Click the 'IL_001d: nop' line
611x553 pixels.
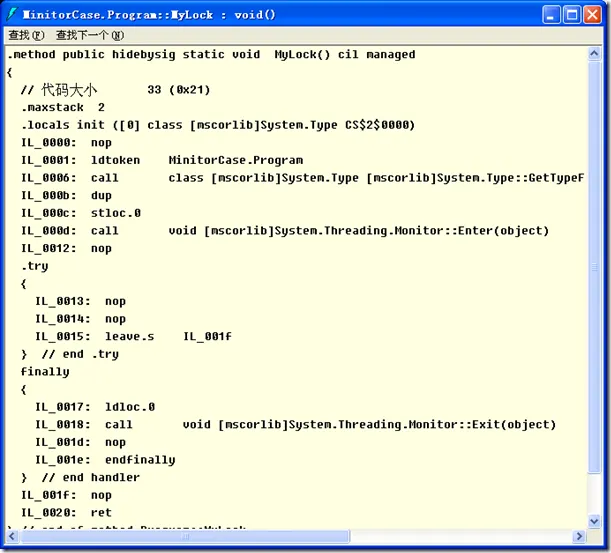click(81, 442)
